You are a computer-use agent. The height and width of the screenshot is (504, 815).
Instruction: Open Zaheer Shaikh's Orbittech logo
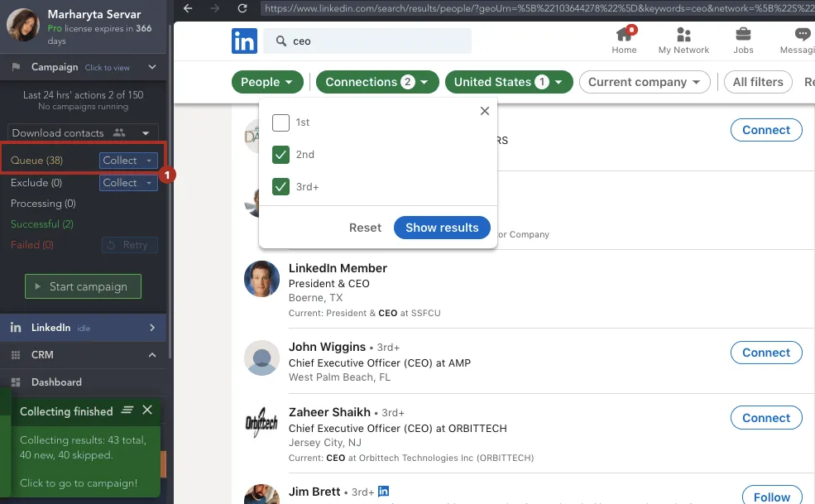pyautogui.click(x=262, y=422)
